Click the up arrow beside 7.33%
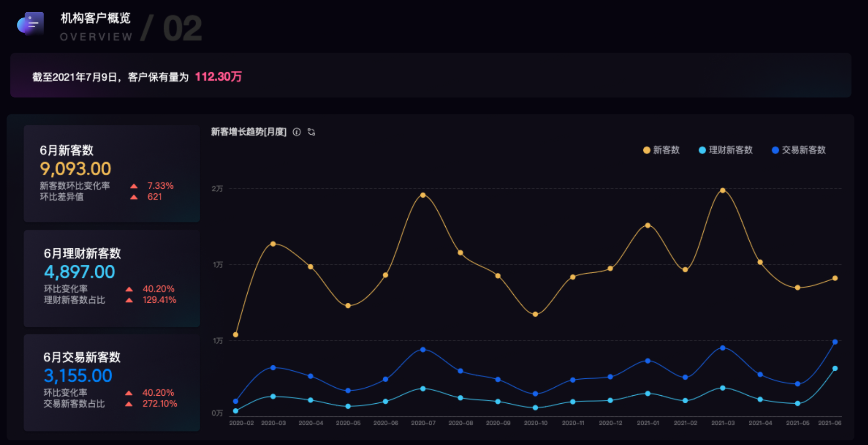The image size is (868, 445). (x=134, y=186)
